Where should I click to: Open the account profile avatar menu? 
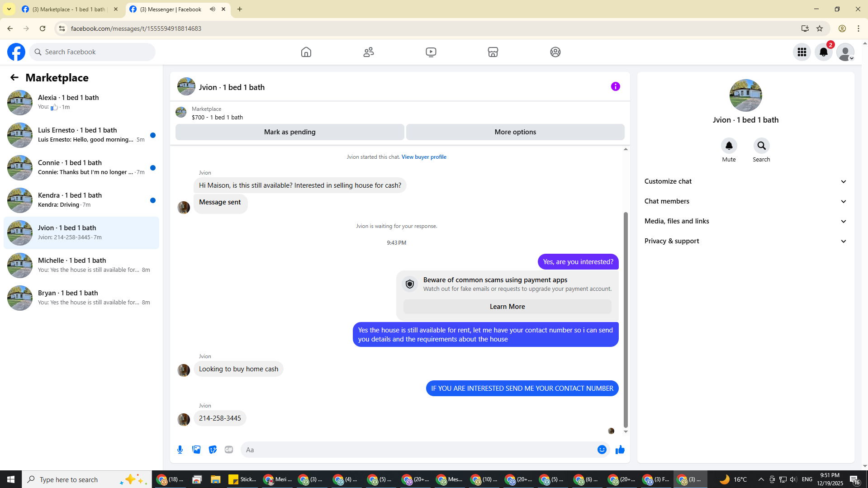(845, 52)
